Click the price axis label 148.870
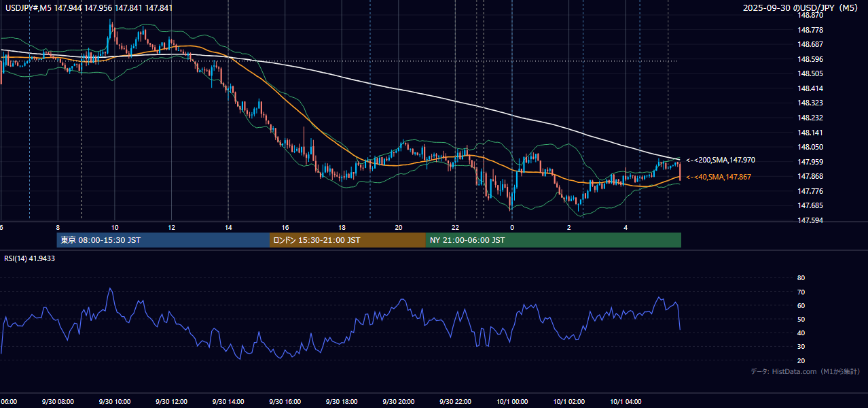 pyautogui.click(x=811, y=15)
